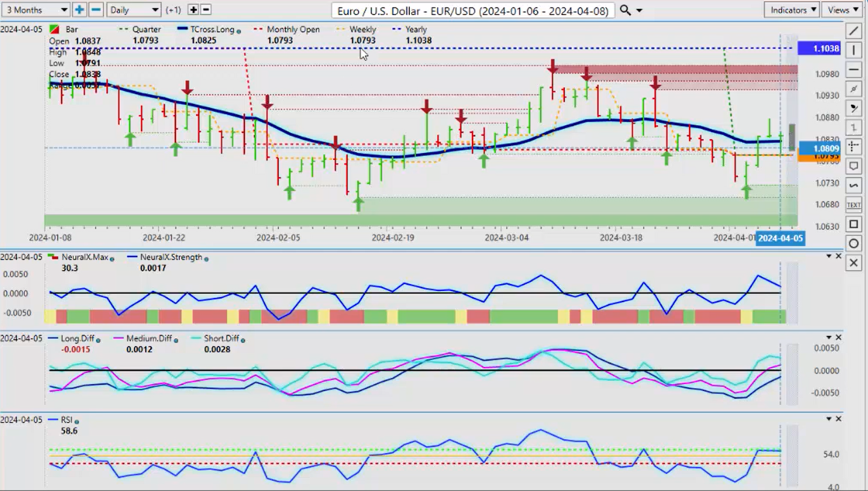Select the comment callout annotation tool
Image resolution: width=868 pixels, height=491 pixels.
(854, 166)
